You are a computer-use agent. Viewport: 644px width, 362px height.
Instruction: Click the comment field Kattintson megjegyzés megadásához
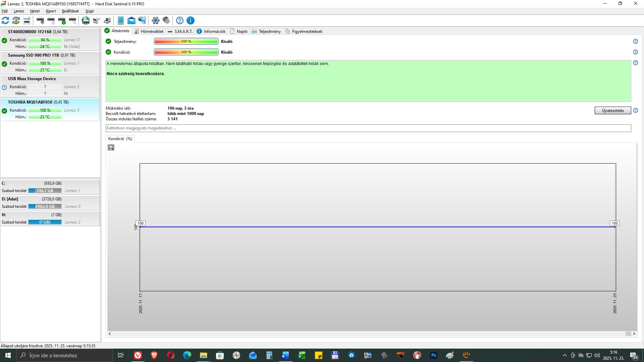[x=368, y=128]
